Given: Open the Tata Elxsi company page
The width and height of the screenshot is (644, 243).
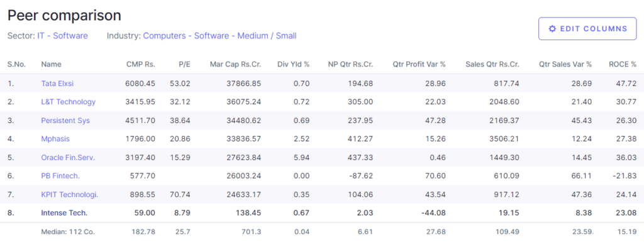Looking at the screenshot, I should tap(57, 84).
